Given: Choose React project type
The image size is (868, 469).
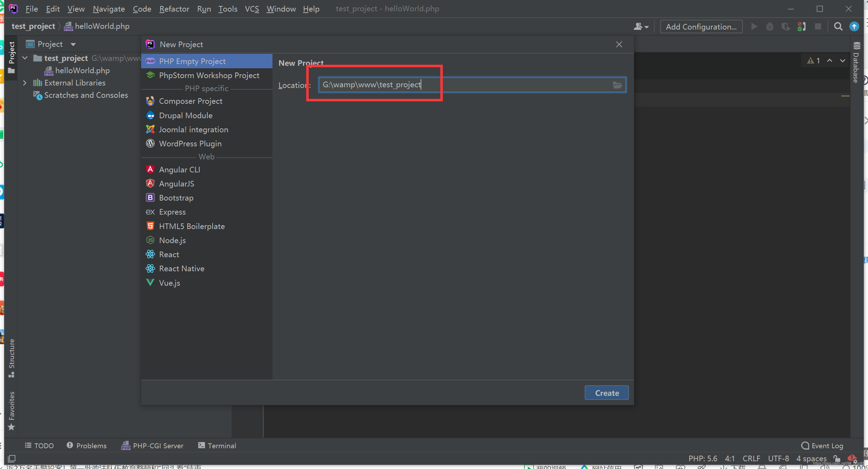Looking at the screenshot, I should pos(207,254).
